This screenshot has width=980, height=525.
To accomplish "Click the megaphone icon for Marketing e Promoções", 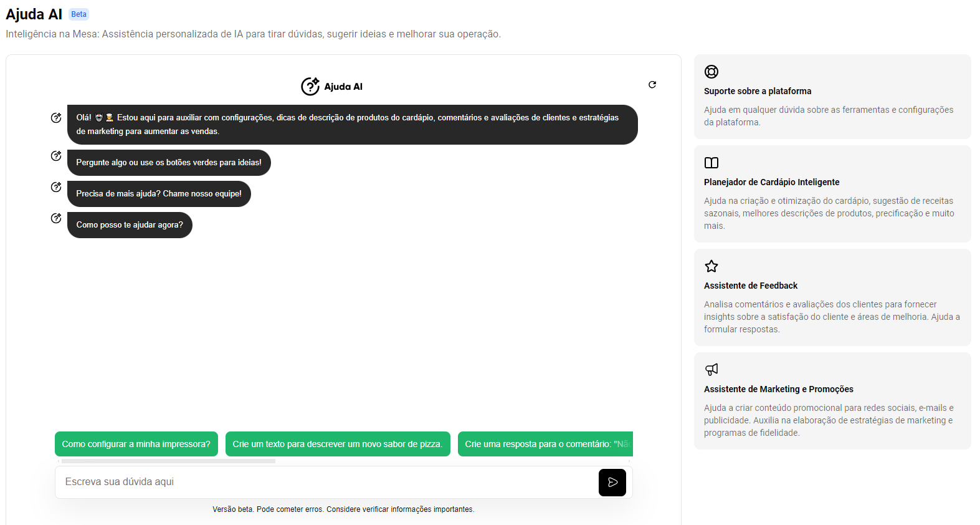I will (711, 370).
